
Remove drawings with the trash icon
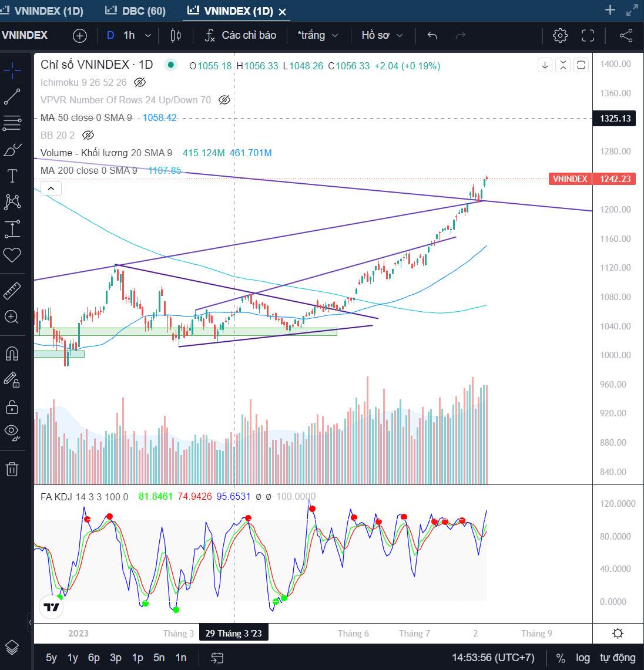point(12,469)
